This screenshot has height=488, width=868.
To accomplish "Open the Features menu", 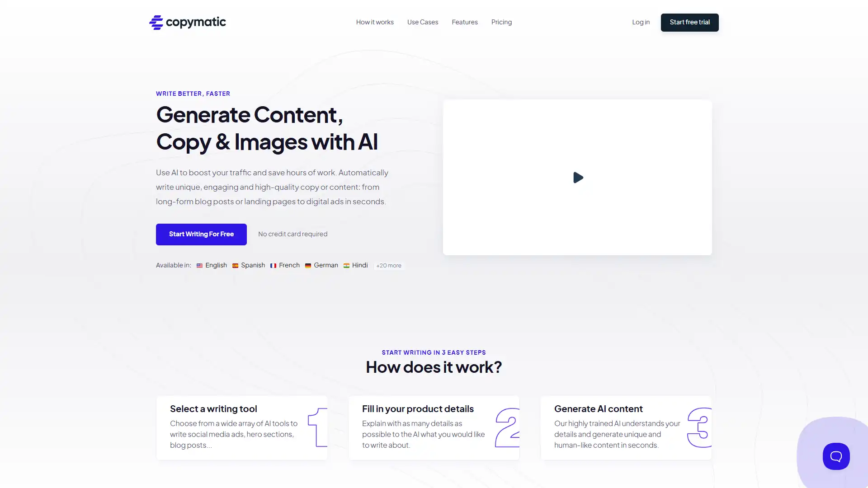I will (x=464, y=22).
